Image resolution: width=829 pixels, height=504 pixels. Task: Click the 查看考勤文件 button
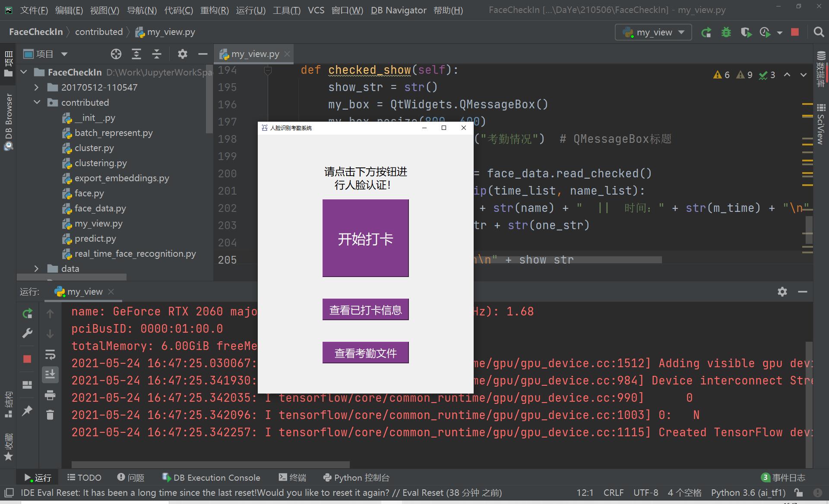(365, 353)
